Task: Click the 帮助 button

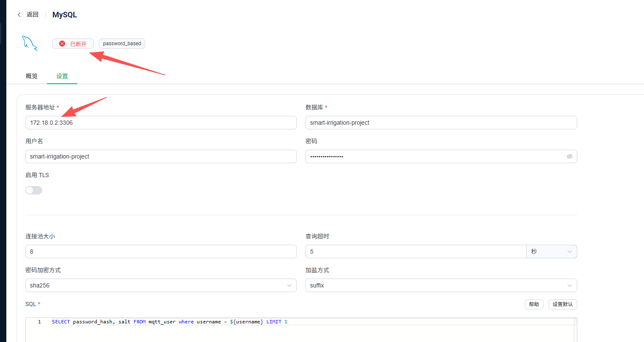Action: coord(534,304)
